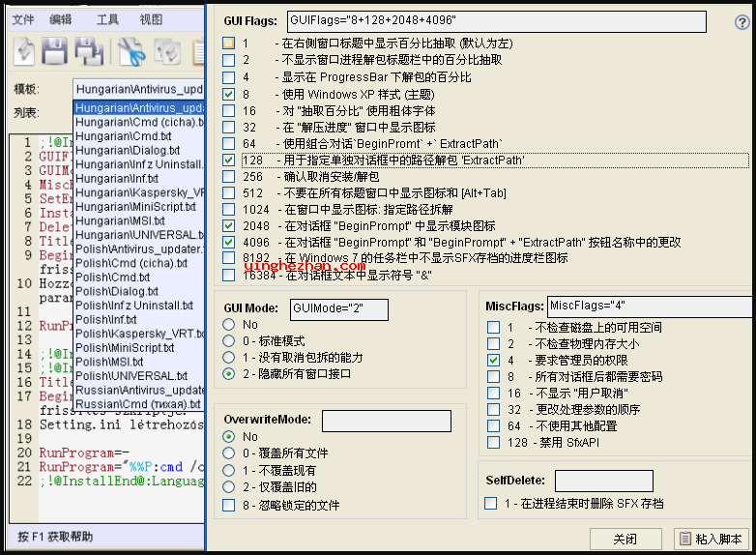Select GUI Mode 1 no-cancel radio
This screenshot has height=555, width=756.
coord(228,358)
